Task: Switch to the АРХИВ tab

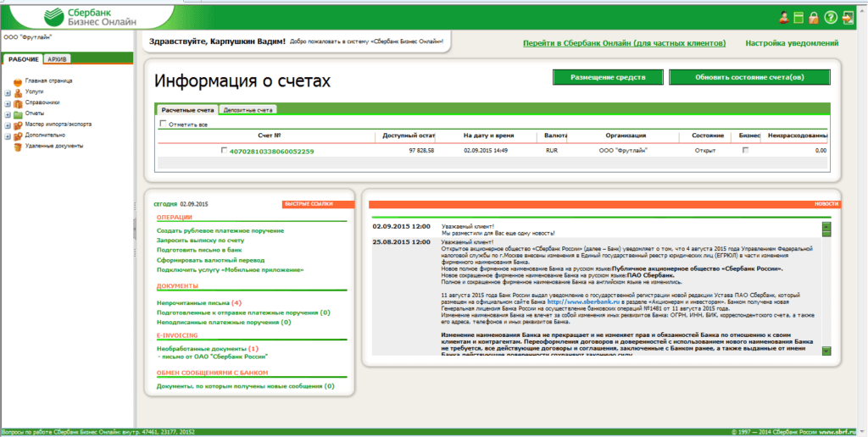Action: pyautogui.click(x=58, y=59)
